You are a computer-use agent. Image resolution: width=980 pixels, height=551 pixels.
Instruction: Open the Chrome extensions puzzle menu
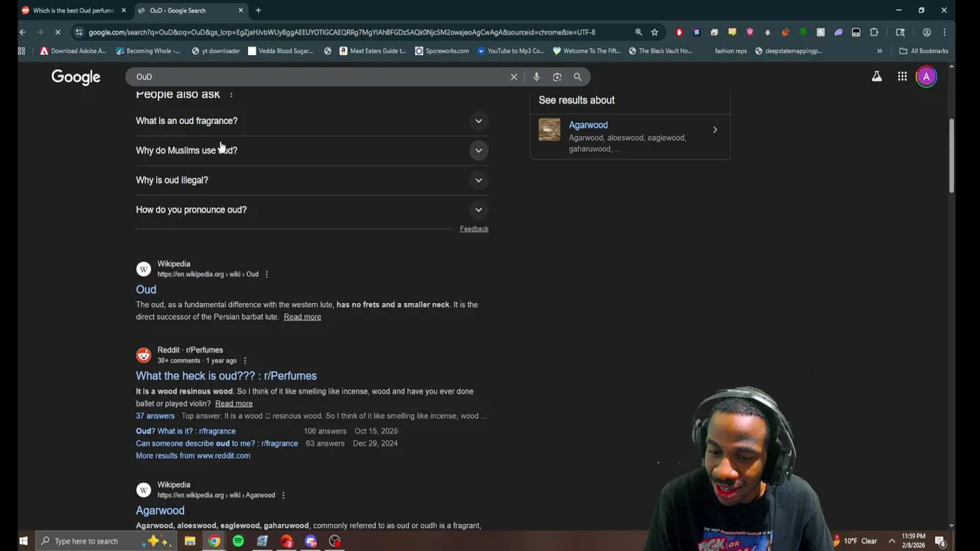click(x=874, y=32)
